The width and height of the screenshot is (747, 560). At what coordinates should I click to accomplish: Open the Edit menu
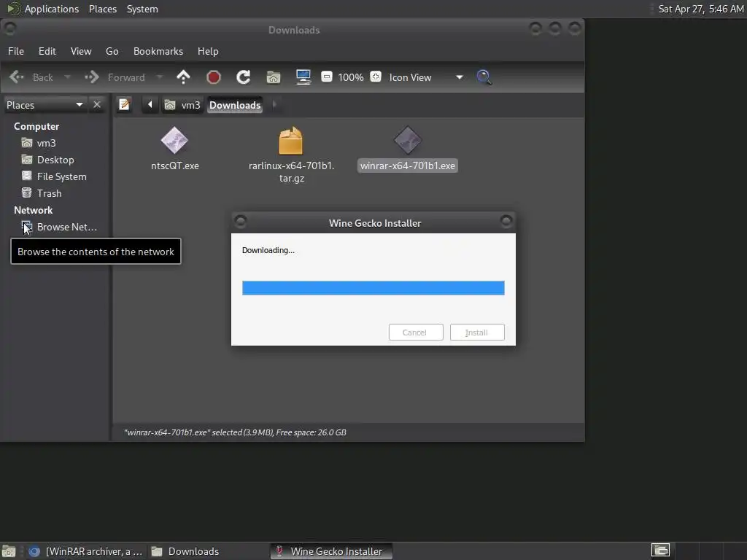[x=47, y=51]
